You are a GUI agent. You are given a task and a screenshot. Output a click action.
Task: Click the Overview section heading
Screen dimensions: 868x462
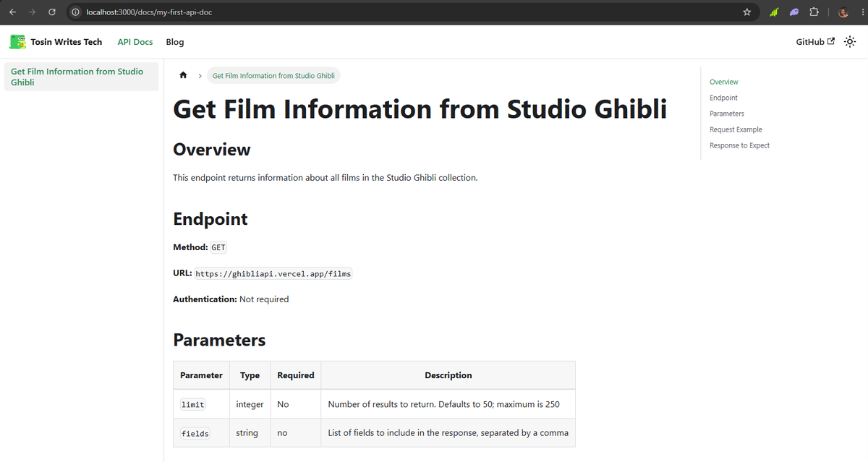pyautogui.click(x=212, y=150)
